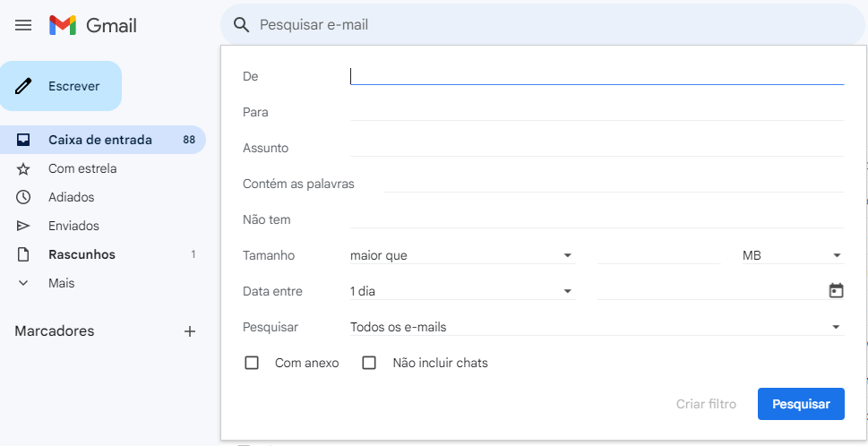Click the Adiados clock icon
This screenshot has width=868, height=446.
click(23, 197)
